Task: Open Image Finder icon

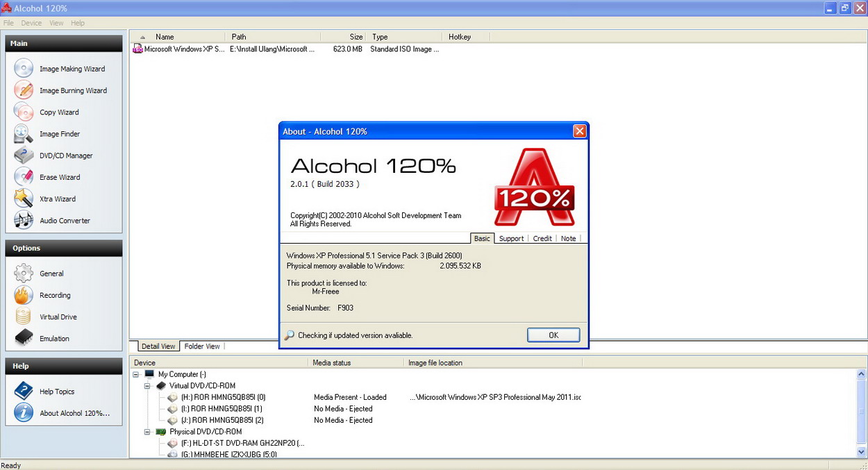Action: click(24, 134)
